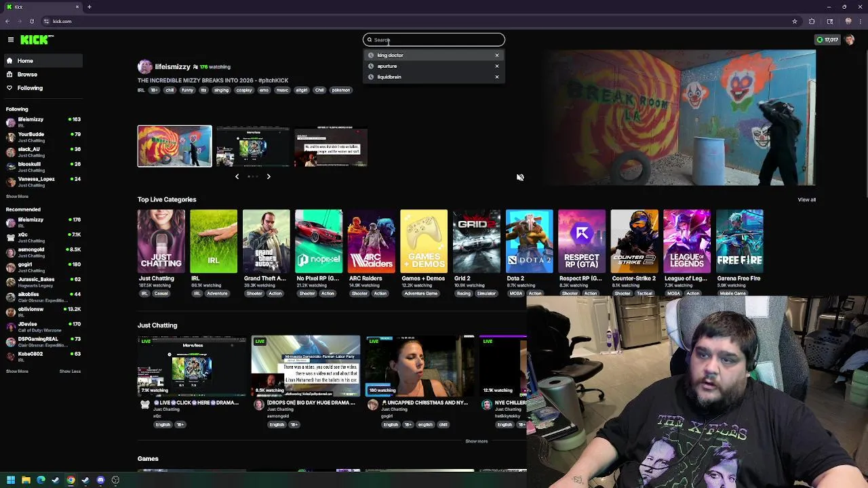This screenshot has height=488, width=868.
Task: Click the 'cosplay' tag on featured stream
Action: click(243, 90)
